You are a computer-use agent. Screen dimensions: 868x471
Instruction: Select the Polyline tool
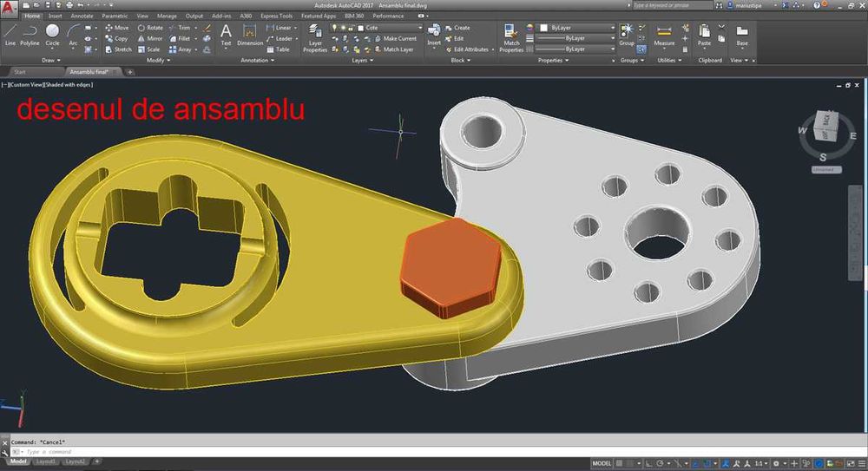tap(30, 35)
